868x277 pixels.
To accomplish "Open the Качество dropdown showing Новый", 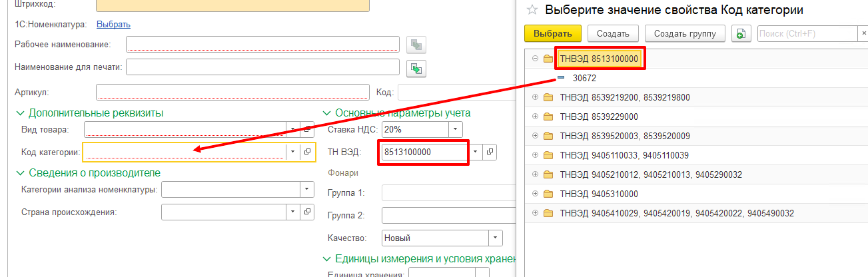I will coord(495,238).
